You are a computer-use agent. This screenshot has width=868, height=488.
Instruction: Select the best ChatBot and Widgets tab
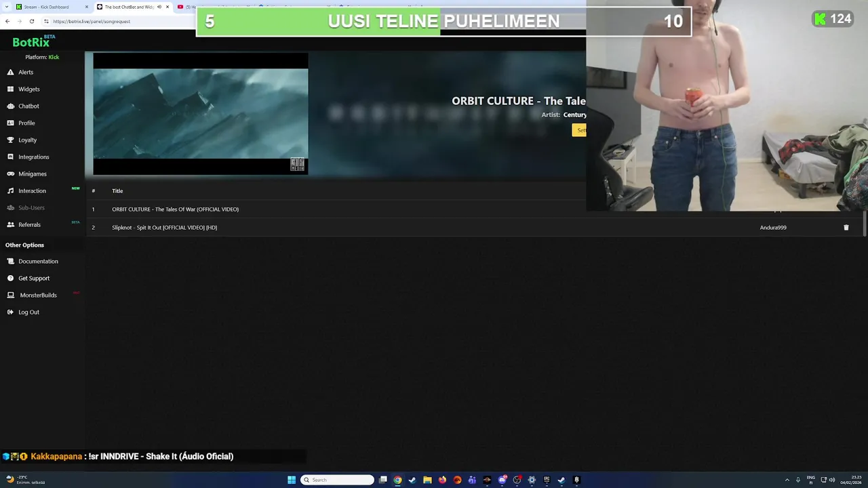click(132, 7)
